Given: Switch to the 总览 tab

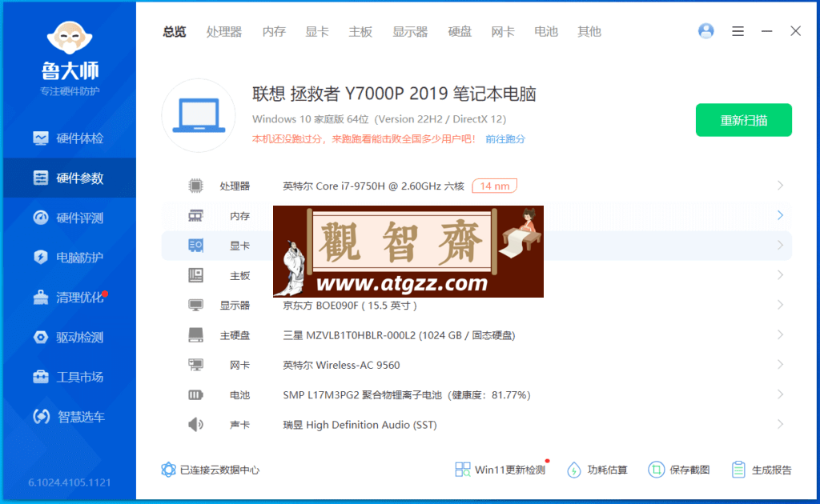Looking at the screenshot, I should (x=174, y=32).
